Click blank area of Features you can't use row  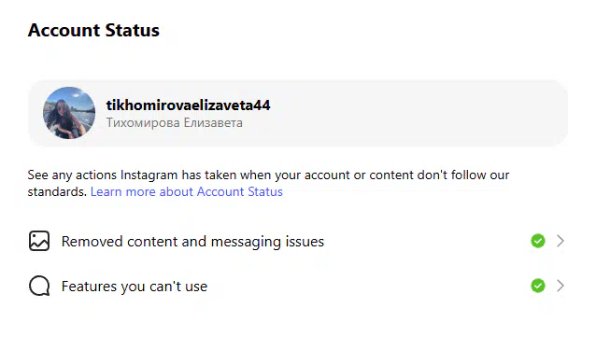coord(369,287)
